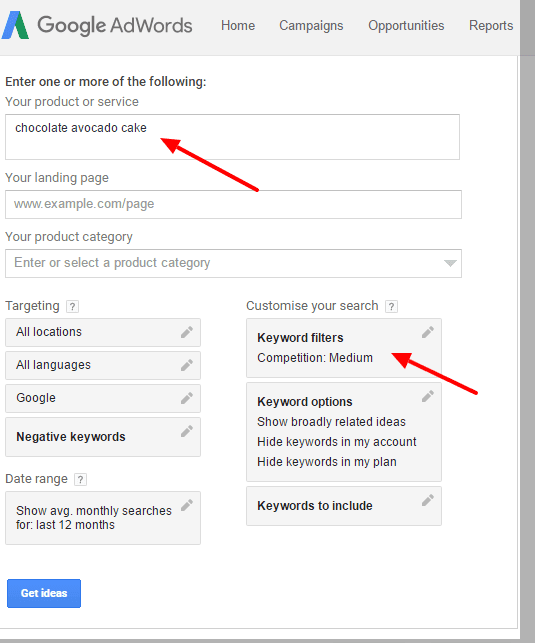
Task: Click the All locations edit pencil icon
Action: pyautogui.click(x=187, y=332)
